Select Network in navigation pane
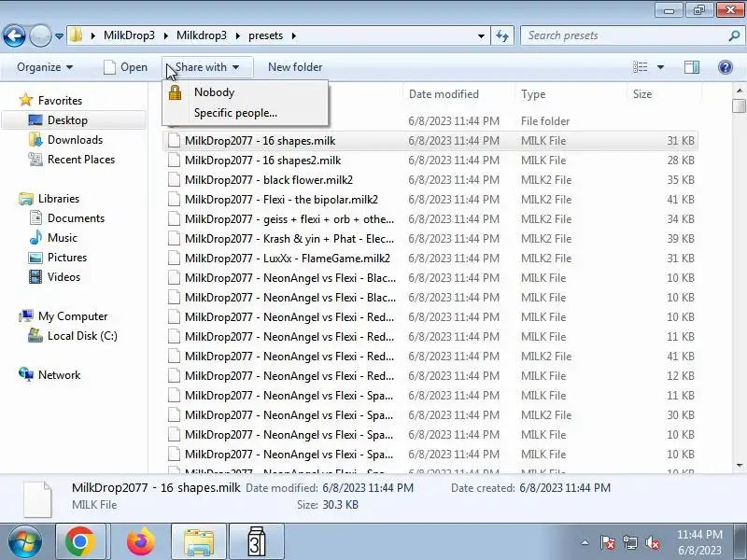The image size is (747, 560). click(x=60, y=374)
